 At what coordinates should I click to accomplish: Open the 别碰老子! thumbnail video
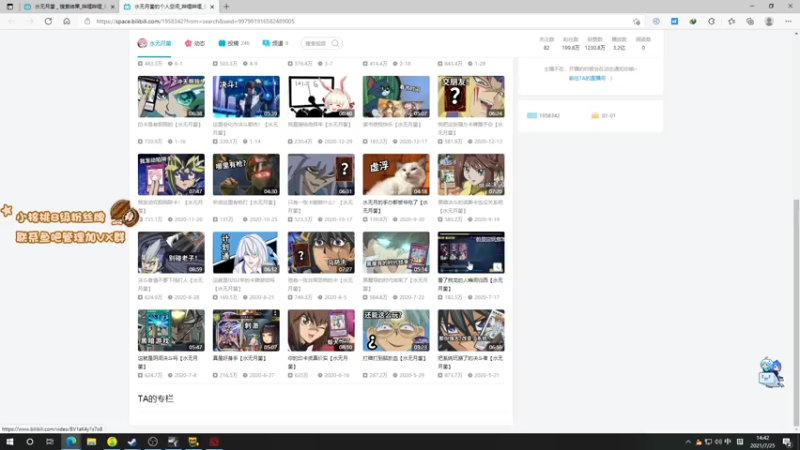(171, 253)
